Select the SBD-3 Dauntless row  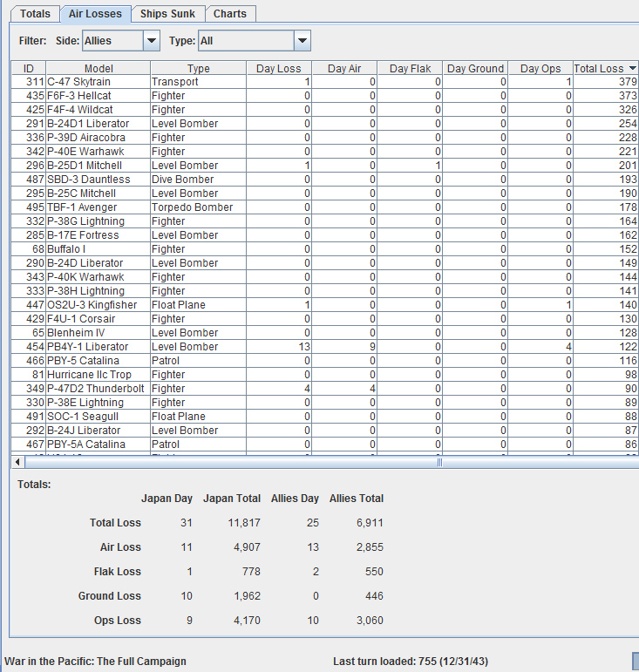tap(325, 180)
